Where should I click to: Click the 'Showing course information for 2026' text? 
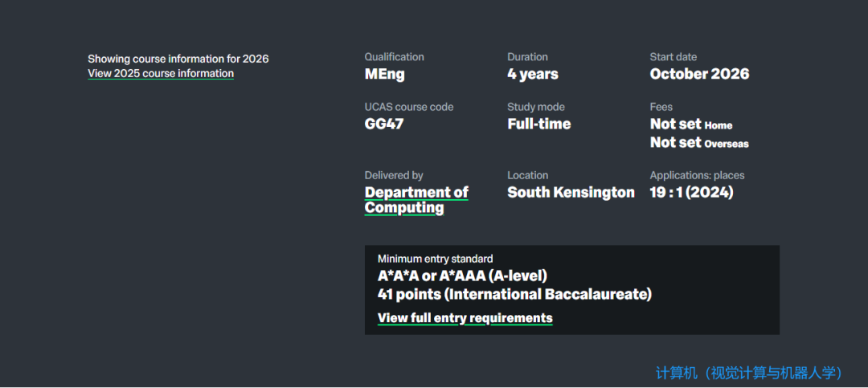click(x=178, y=59)
